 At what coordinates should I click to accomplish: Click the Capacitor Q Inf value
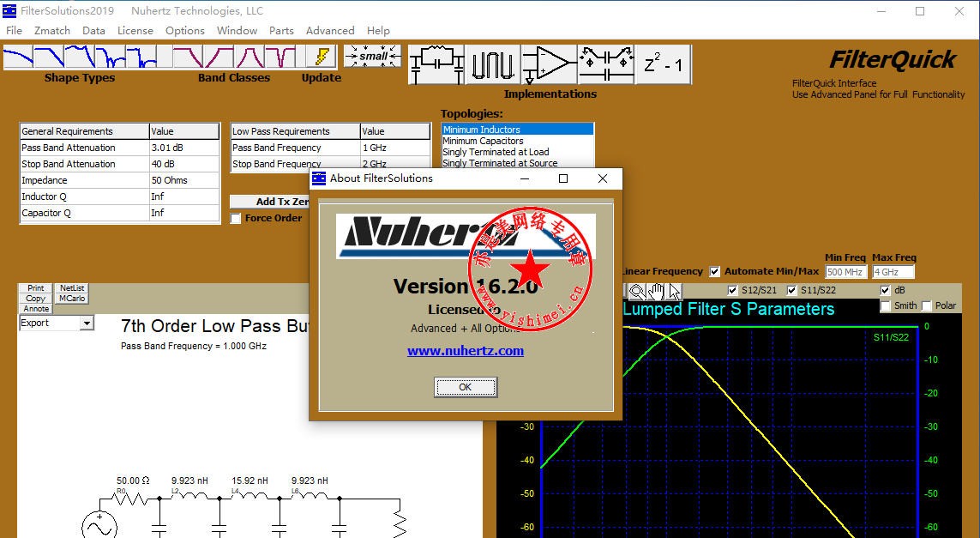tap(184, 213)
